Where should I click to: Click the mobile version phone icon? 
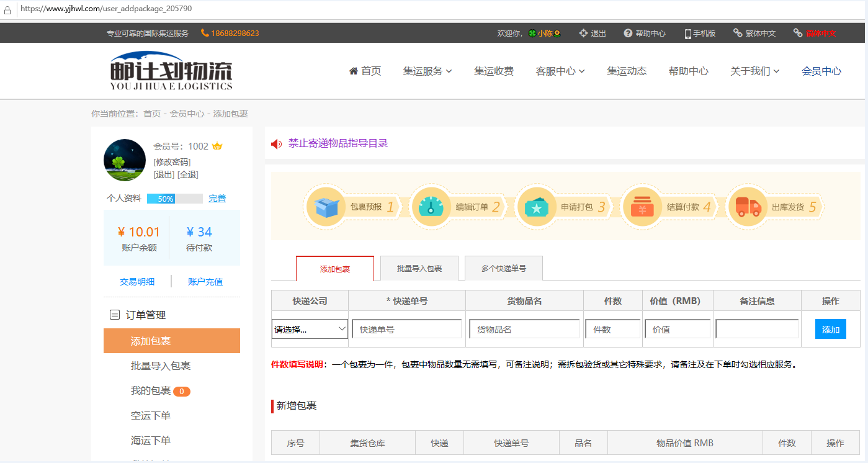tap(688, 34)
